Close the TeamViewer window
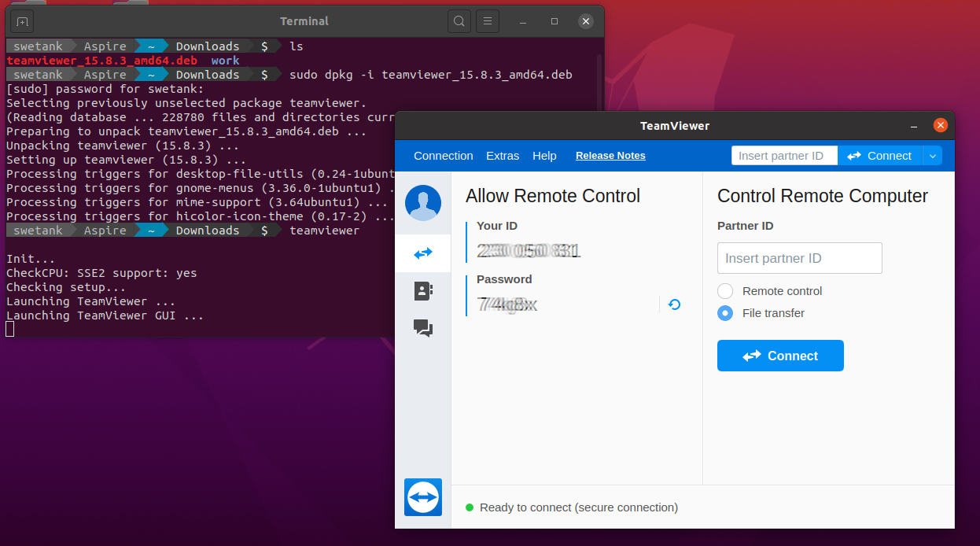980x546 pixels. click(940, 125)
